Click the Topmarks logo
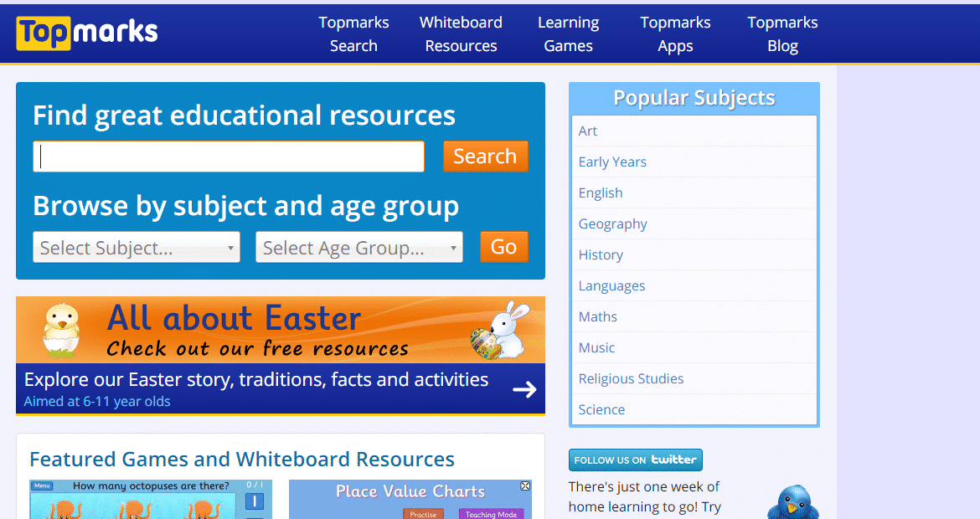Viewport: 980px width, 519px height. click(87, 33)
